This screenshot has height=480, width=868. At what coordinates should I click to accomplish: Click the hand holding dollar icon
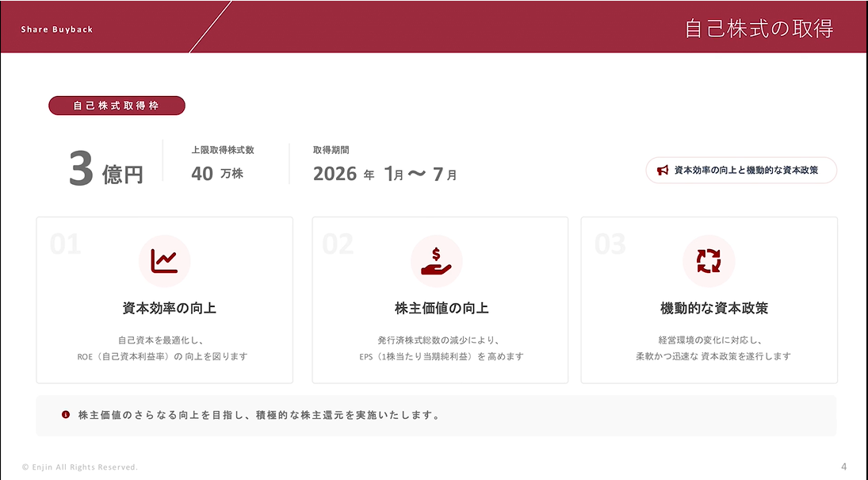click(x=436, y=261)
